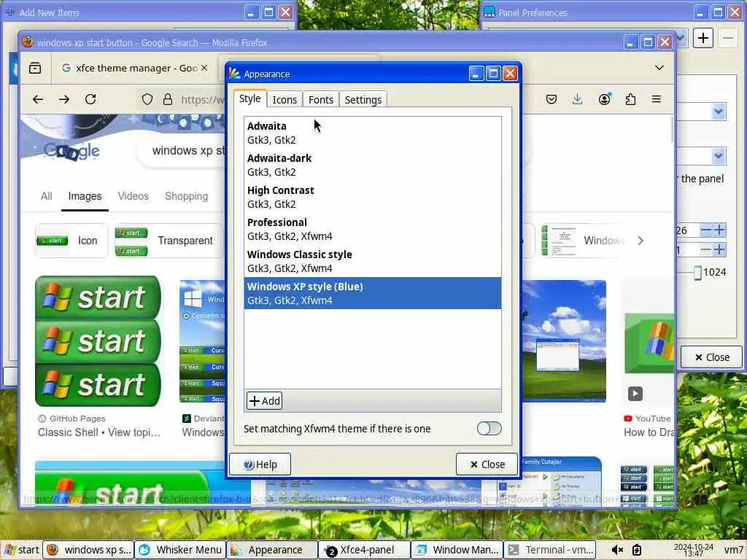Image resolution: width=747 pixels, height=560 pixels.
Task: Switch to Window Manager taskbar window
Action: click(x=457, y=550)
